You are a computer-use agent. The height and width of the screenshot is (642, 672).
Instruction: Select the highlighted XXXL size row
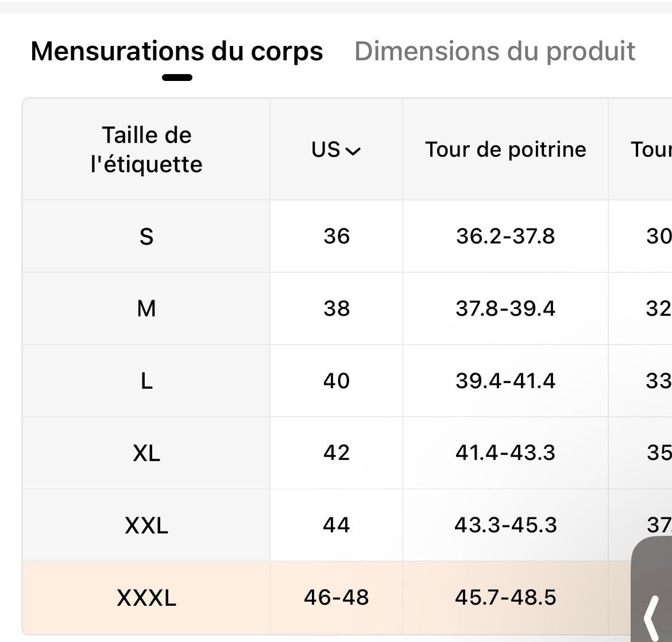pyautogui.click(x=146, y=598)
